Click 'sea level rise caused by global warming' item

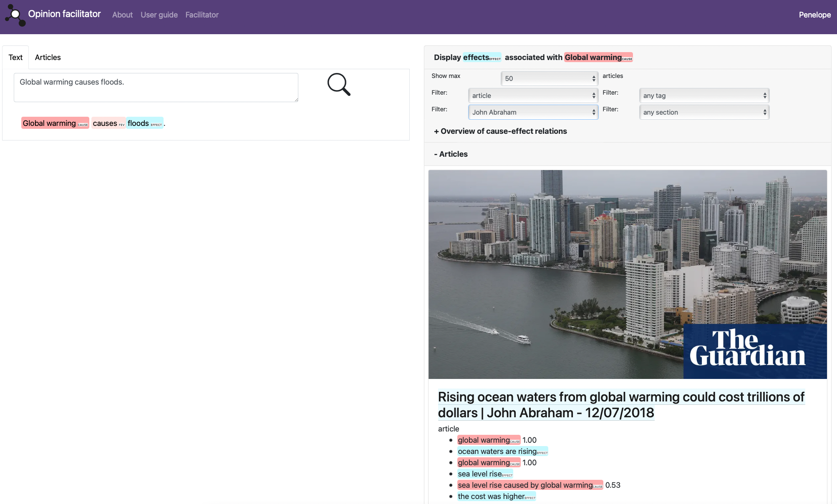530,485
